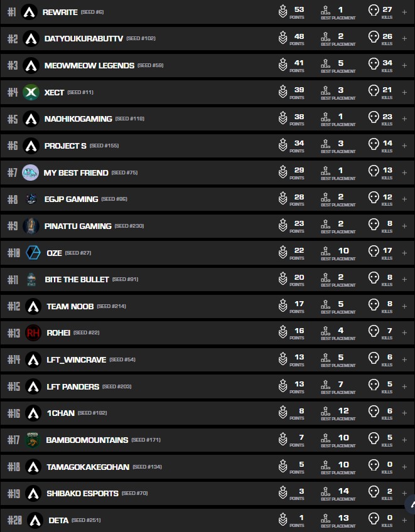The height and width of the screenshot is (532, 415).
Task: Click the My Best Friend team avatar
Action: click(x=30, y=173)
